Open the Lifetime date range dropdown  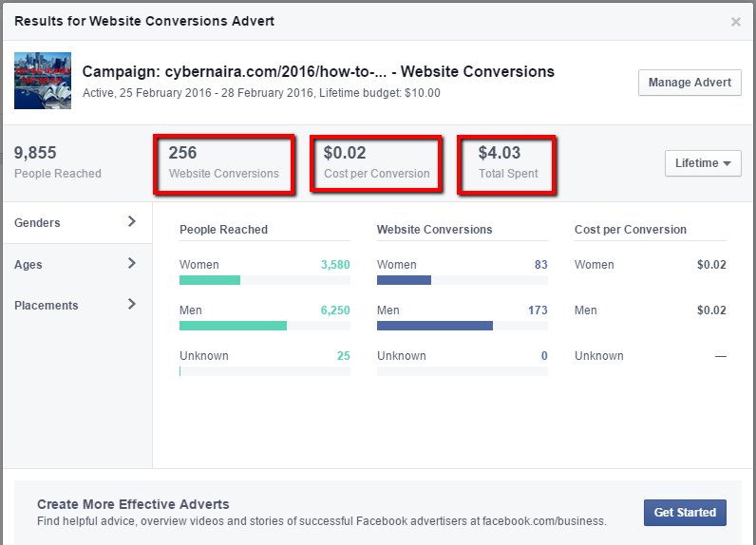click(703, 163)
